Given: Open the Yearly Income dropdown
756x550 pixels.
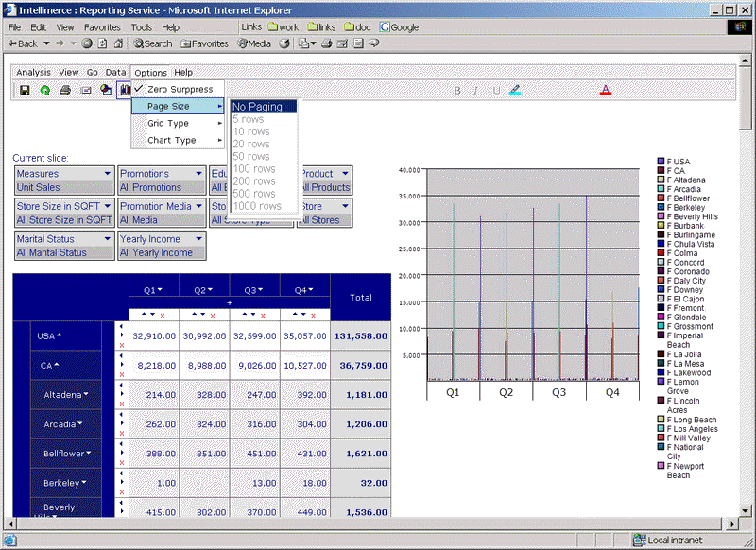Looking at the screenshot, I should [x=198, y=238].
